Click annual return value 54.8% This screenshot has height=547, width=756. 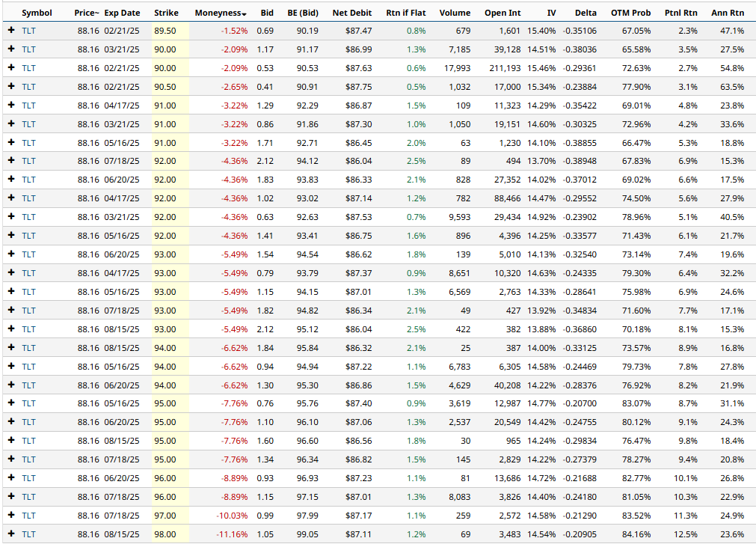[x=732, y=68]
